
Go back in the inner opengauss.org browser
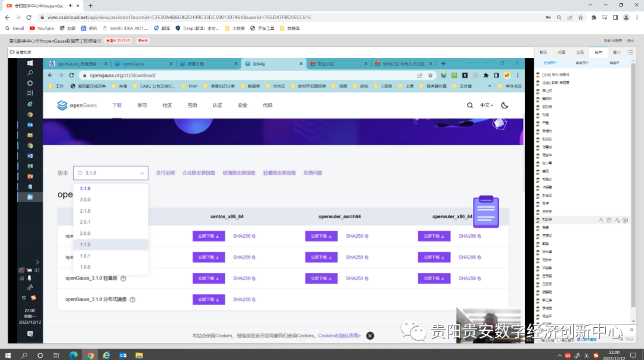point(50,76)
